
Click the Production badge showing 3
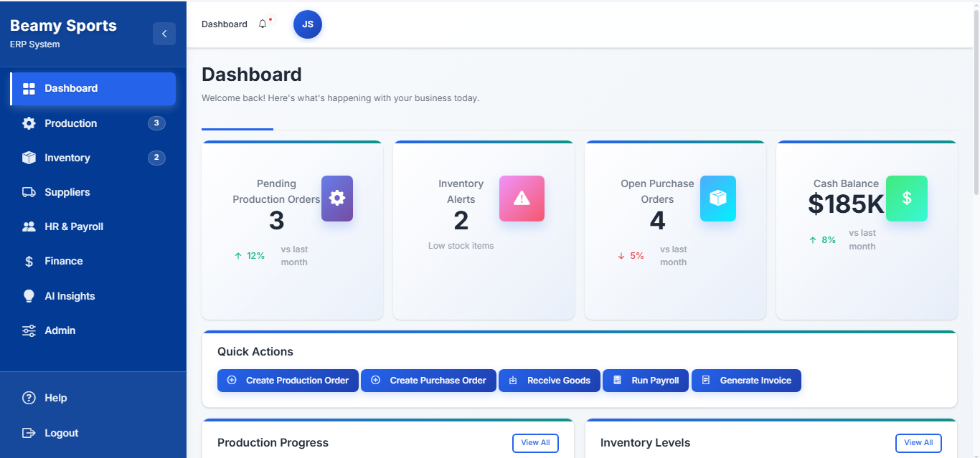click(x=156, y=123)
